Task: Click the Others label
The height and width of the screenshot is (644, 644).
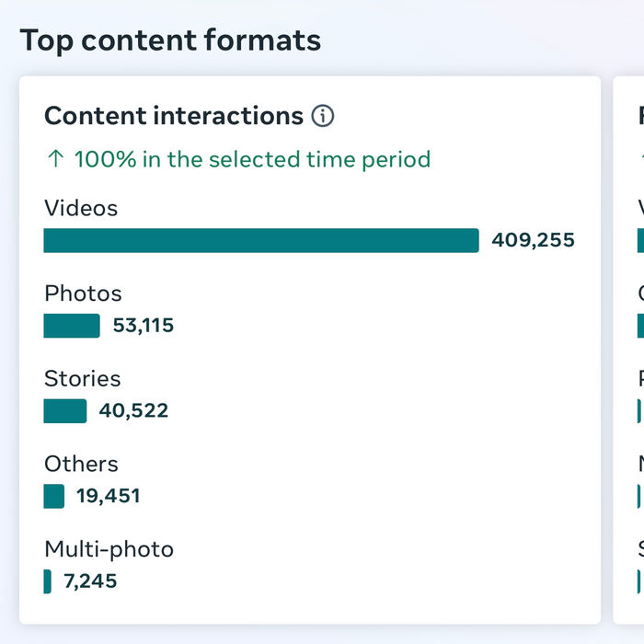Action: (81, 464)
